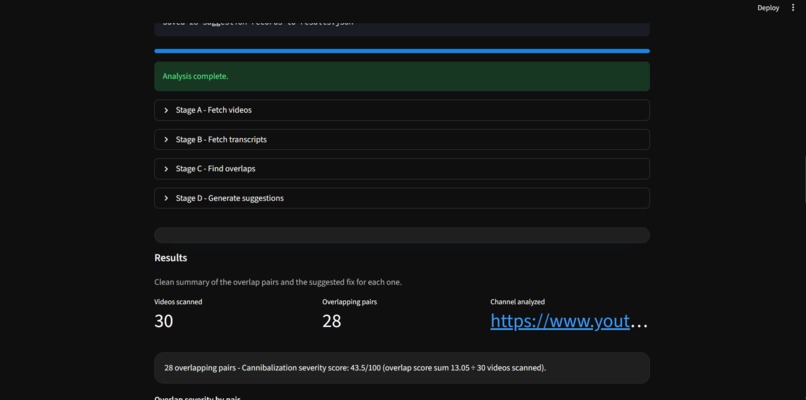The image size is (806, 400).
Task: Open the Streamlit three-dot main menu
Action: point(793,8)
